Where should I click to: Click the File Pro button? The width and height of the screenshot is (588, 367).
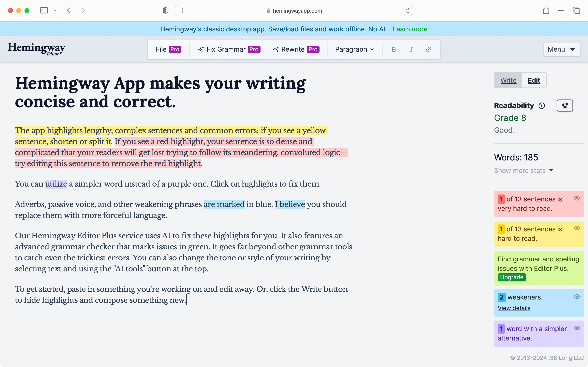[x=168, y=50]
